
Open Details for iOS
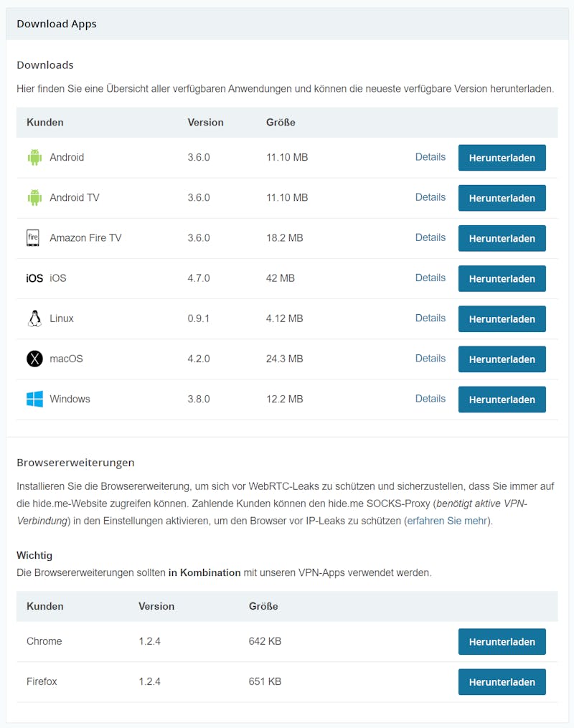[x=430, y=278]
